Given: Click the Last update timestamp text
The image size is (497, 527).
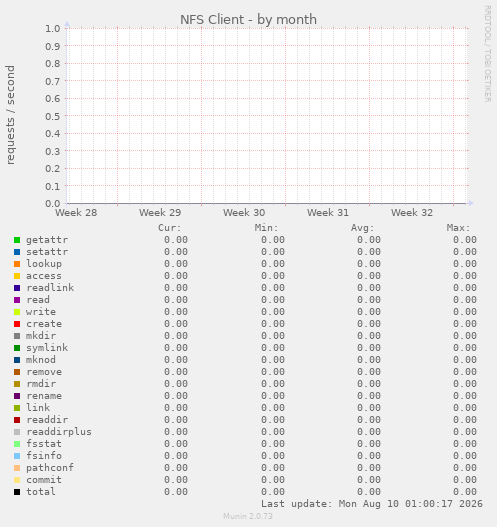Looking at the screenshot, I should click(x=372, y=504).
